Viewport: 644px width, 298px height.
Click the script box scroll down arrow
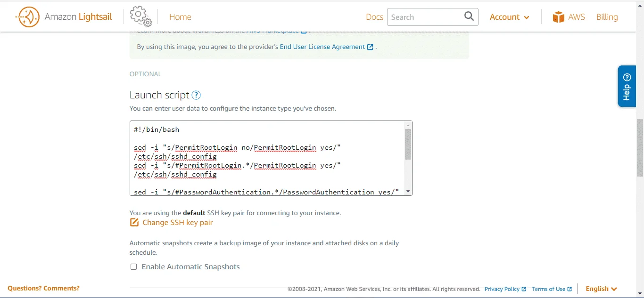[x=408, y=192]
